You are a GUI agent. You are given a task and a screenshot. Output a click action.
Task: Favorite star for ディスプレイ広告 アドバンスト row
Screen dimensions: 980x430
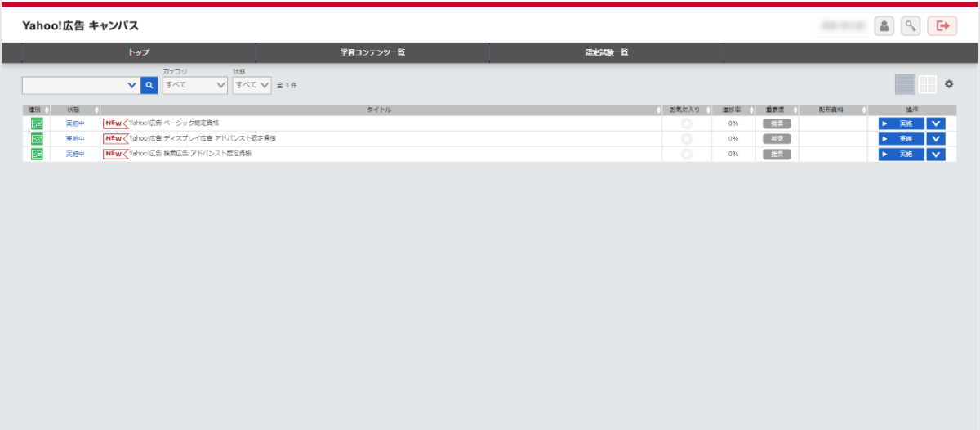pos(687,139)
